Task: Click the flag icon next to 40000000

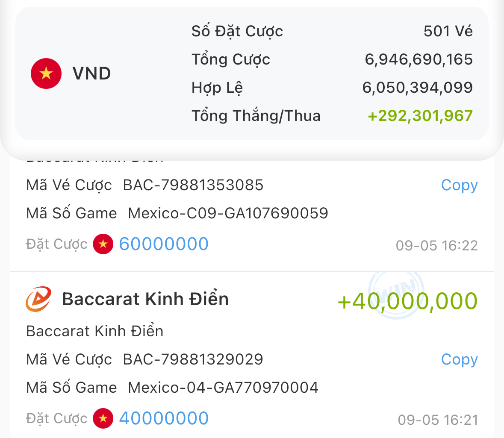Action: point(103,418)
